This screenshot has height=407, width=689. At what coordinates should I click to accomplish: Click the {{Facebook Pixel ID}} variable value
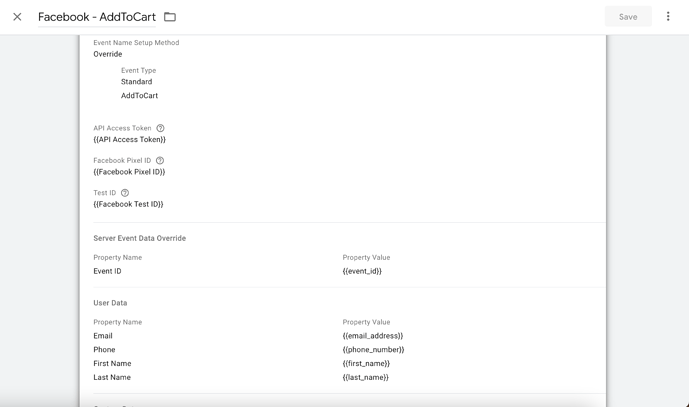coord(129,172)
